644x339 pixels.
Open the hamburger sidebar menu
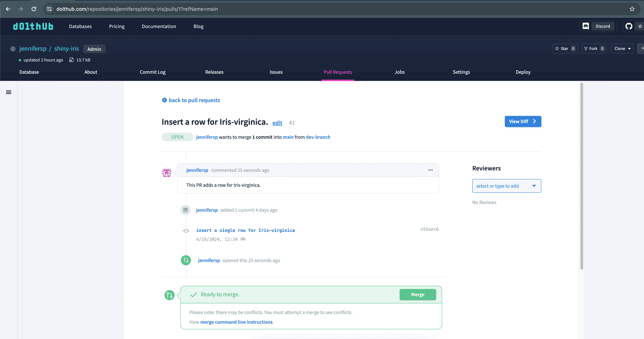pyautogui.click(x=8, y=92)
